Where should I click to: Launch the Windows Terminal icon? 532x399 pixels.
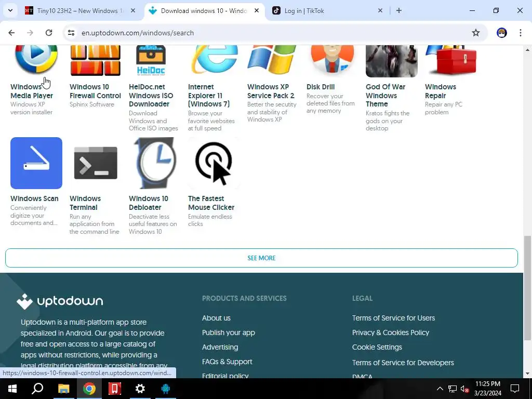[96, 163]
